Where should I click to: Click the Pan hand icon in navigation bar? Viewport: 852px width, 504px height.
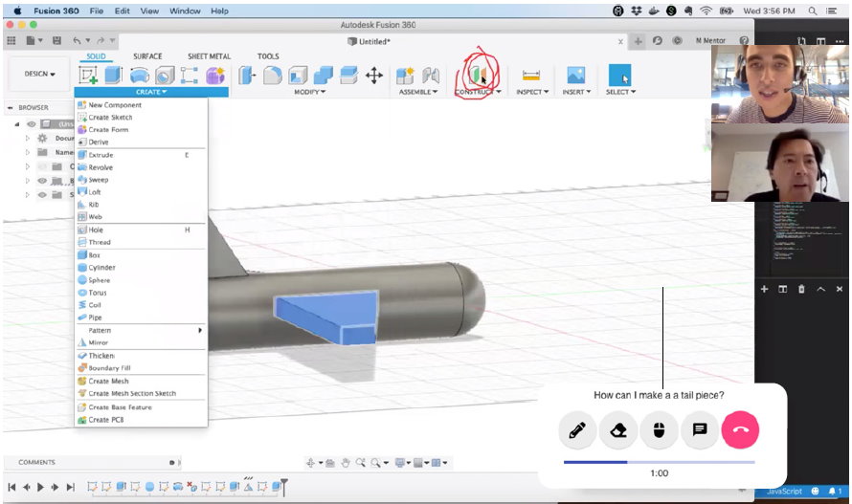(x=346, y=463)
